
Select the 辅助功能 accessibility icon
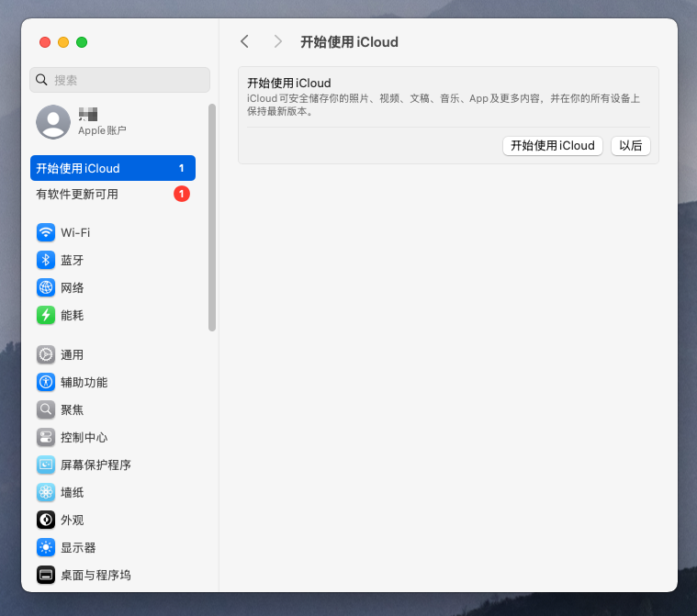pos(46,382)
